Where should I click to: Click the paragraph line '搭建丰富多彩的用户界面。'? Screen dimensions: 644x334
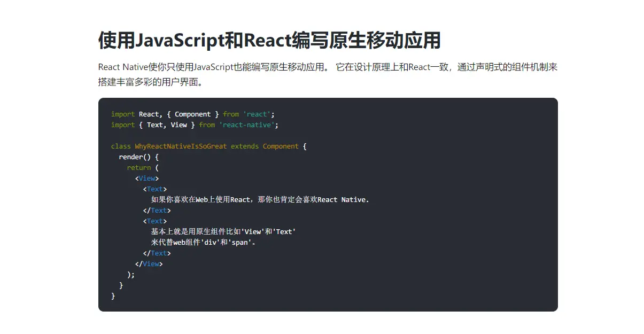tap(151, 82)
